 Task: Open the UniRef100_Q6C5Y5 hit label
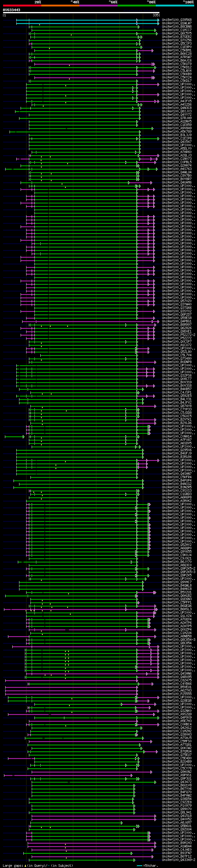177,33
